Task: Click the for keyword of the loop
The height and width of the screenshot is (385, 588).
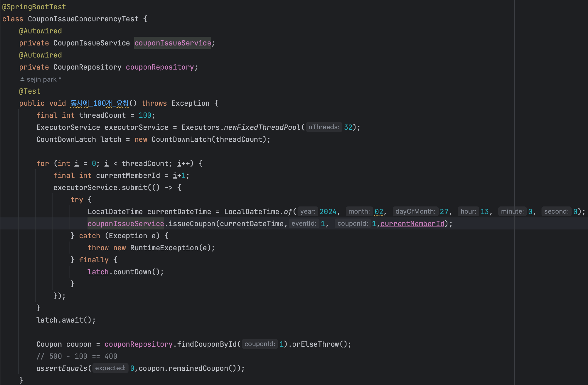Action: 43,163
